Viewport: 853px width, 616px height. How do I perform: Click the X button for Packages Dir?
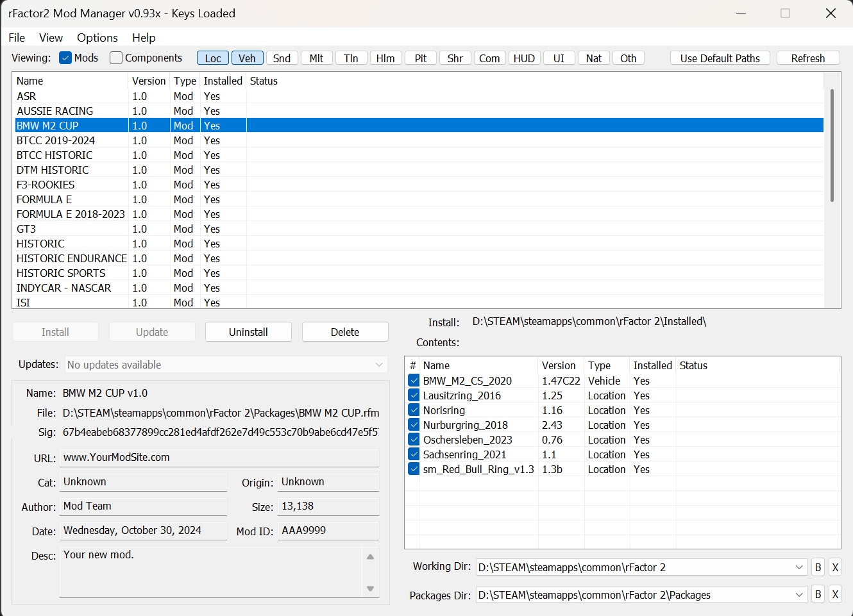tap(835, 595)
